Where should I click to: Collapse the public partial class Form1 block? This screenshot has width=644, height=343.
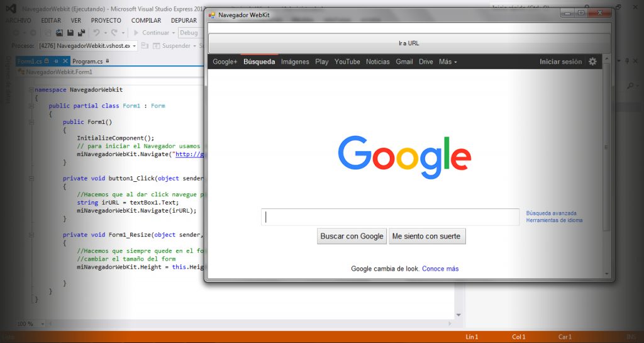[x=31, y=106]
